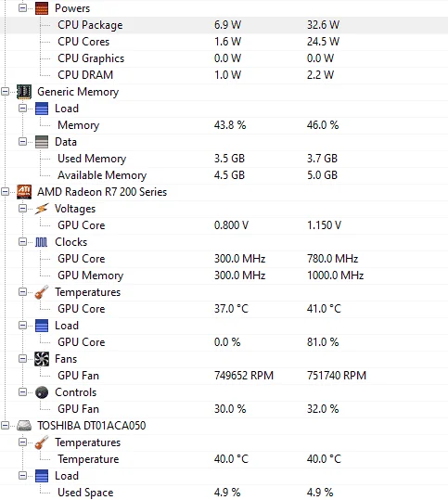Click the Generic Memory chip icon

pos(24,92)
